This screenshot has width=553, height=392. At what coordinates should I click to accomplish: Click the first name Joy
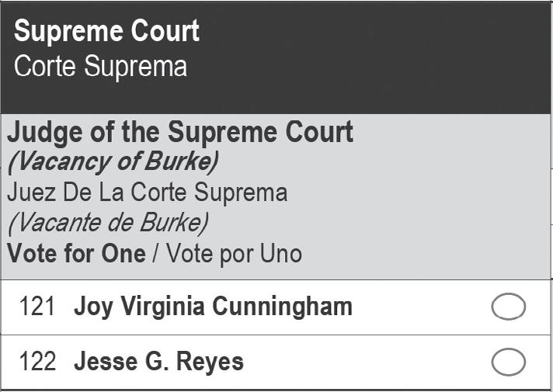point(90,307)
